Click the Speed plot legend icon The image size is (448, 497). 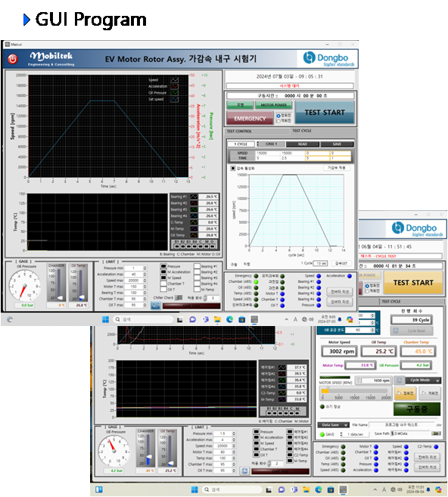[174, 80]
